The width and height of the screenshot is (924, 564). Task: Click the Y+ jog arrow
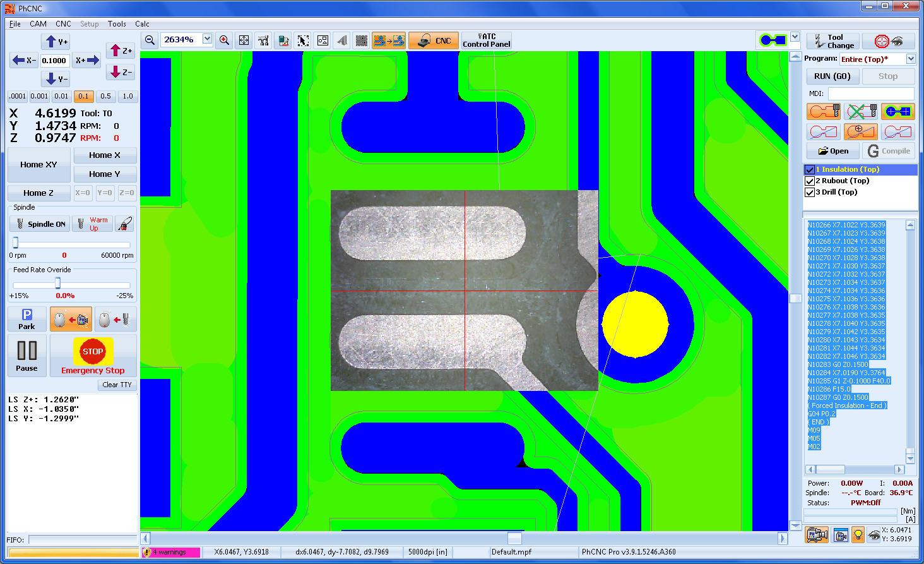(56, 42)
